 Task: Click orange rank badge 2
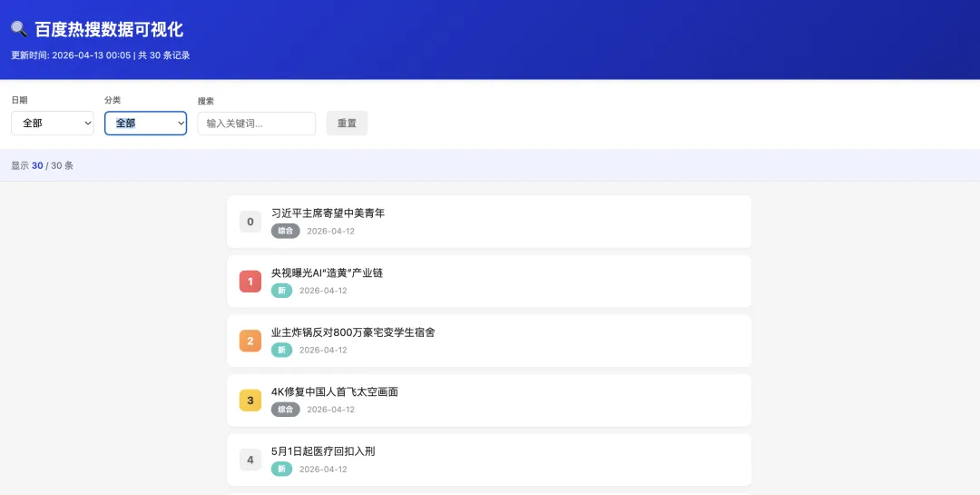(x=250, y=341)
